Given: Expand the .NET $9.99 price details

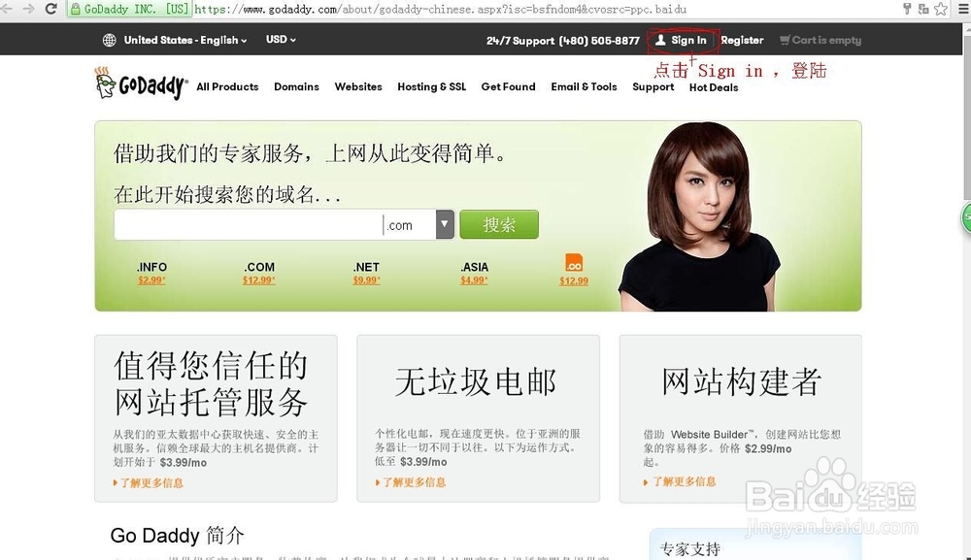Looking at the screenshot, I should 365,280.
